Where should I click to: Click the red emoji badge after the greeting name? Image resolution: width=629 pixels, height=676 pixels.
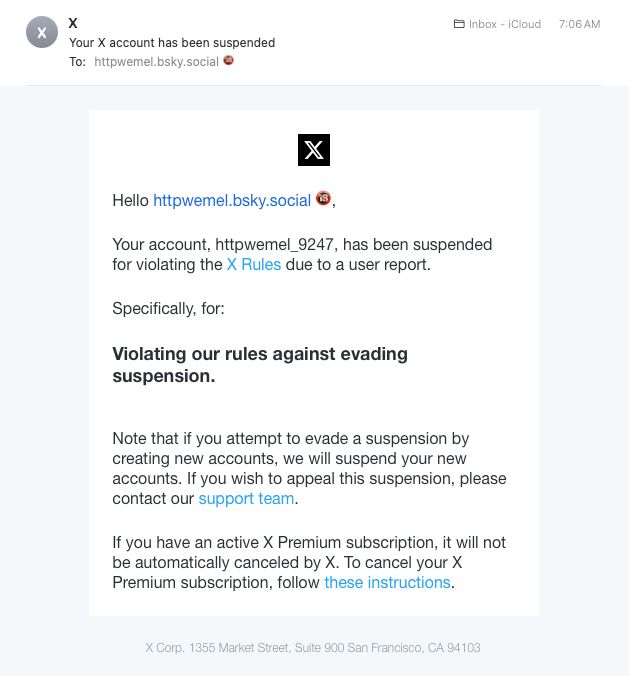pos(323,199)
